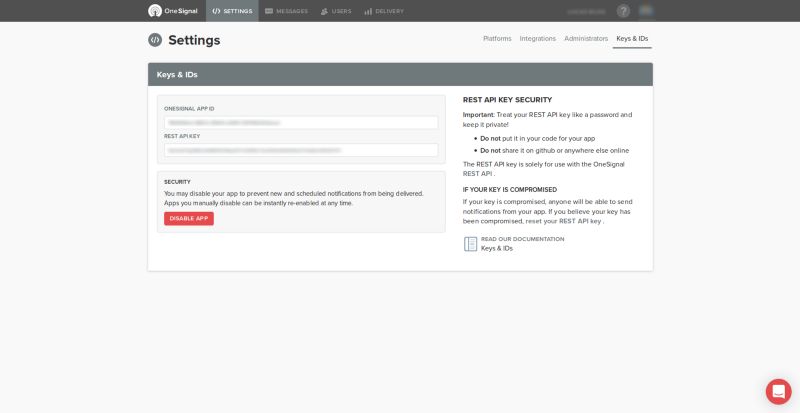The width and height of the screenshot is (800, 413).
Task: Open the Settings nav item
Action: pos(232,11)
